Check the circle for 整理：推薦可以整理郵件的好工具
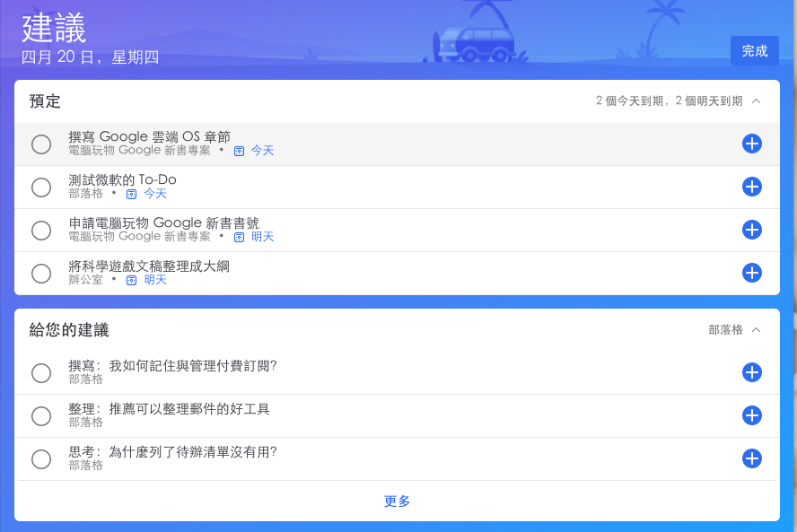This screenshot has height=532, width=797. pos(41,416)
